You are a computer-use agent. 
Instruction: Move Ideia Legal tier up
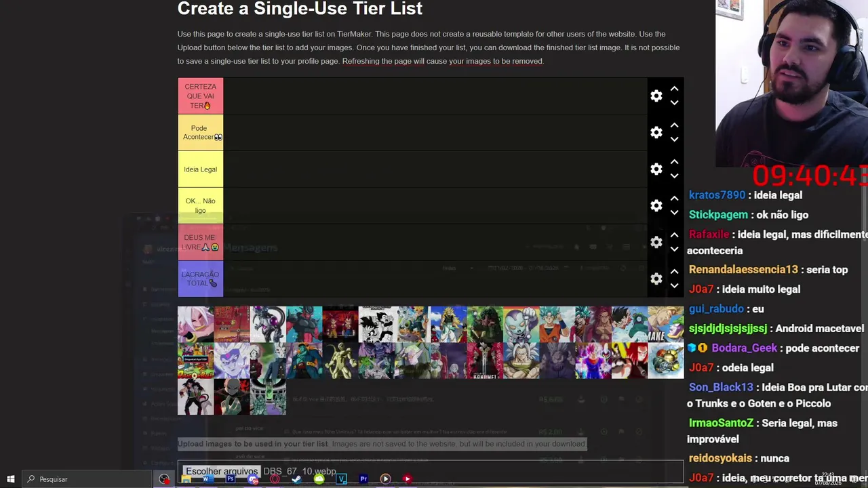pyautogui.click(x=674, y=162)
